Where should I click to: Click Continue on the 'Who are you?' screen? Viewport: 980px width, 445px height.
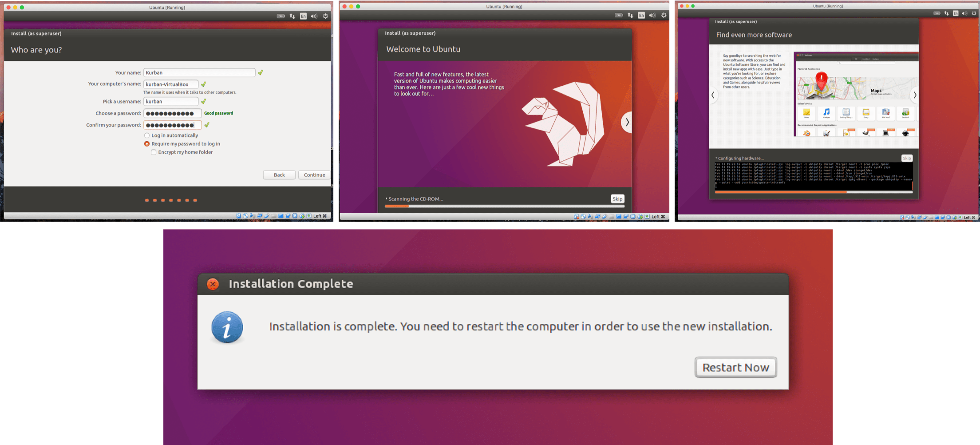[314, 175]
